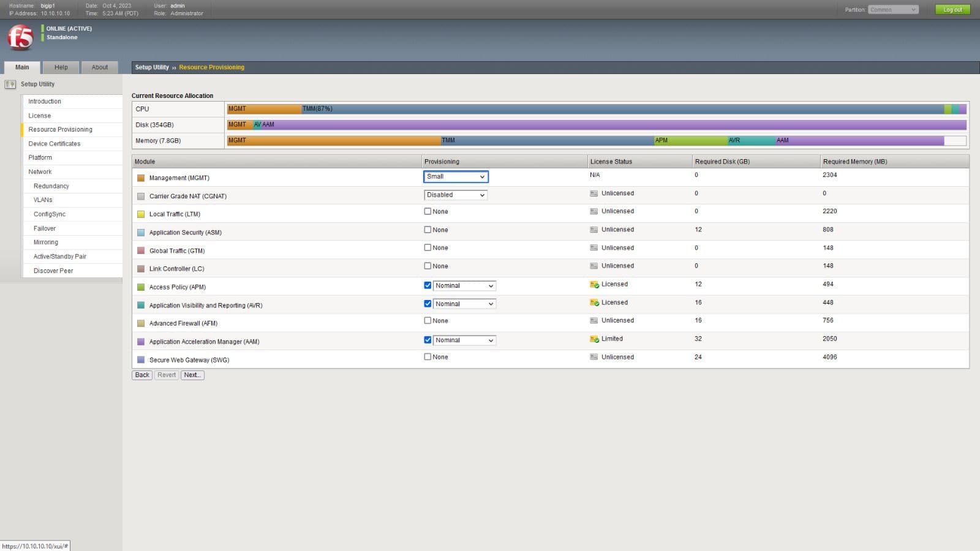Click the Licensed icon beside AVR row
The width and height of the screenshot is (980, 551).
[593, 302]
